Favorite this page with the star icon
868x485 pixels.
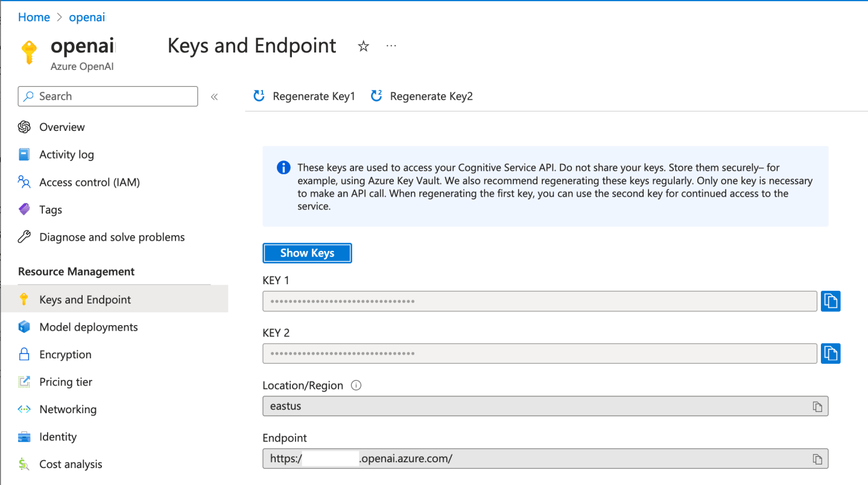[x=363, y=46]
